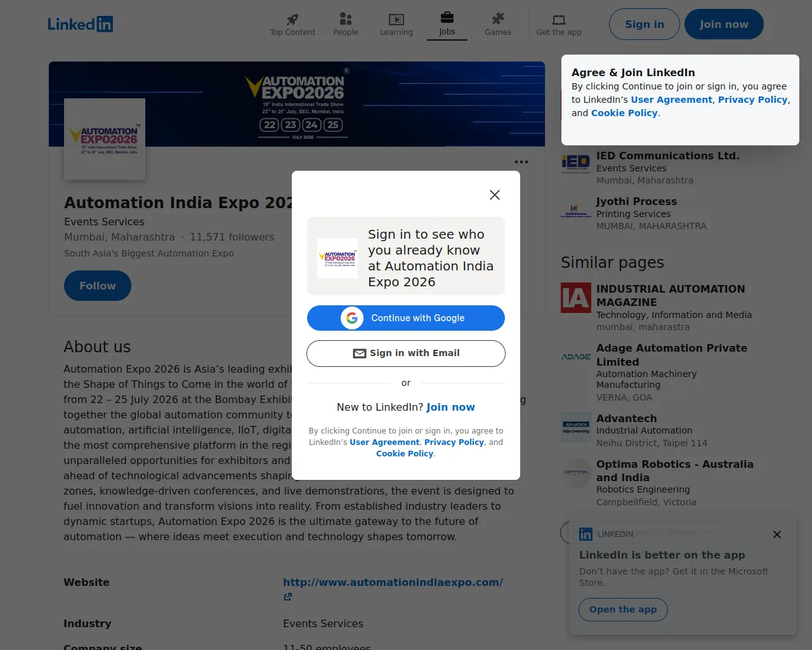Click Join now link in modal
Screen dimensions: 812x650
click(x=450, y=408)
